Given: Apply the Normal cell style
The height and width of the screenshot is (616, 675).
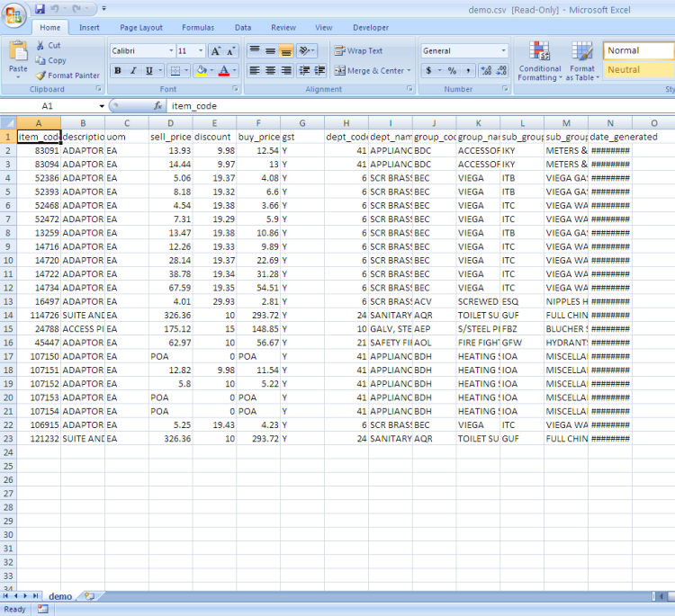Looking at the screenshot, I should (x=638, y=50).
